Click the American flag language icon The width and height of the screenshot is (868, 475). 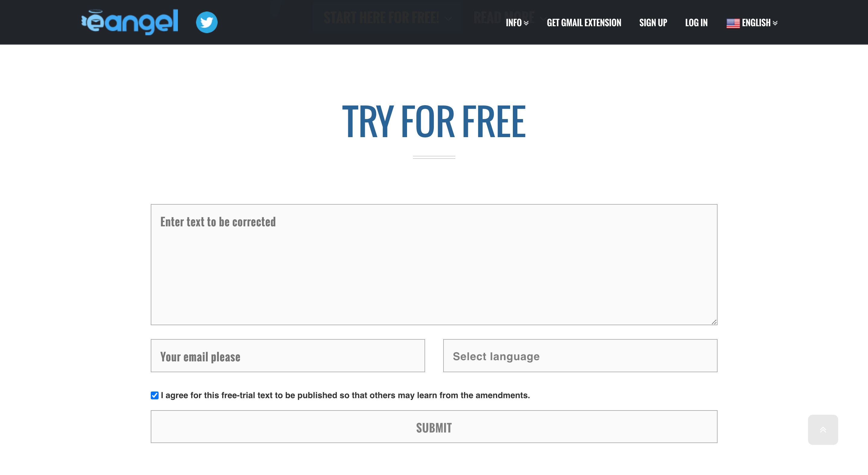(732, 23)
